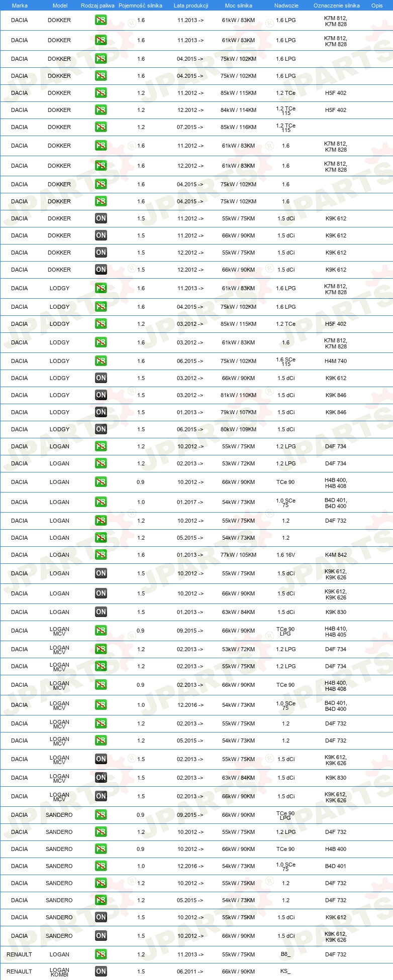This screenshot has width=393, height=980.
Task: Click the '07.2015 ->' production date cell
Action: (190, 127)
